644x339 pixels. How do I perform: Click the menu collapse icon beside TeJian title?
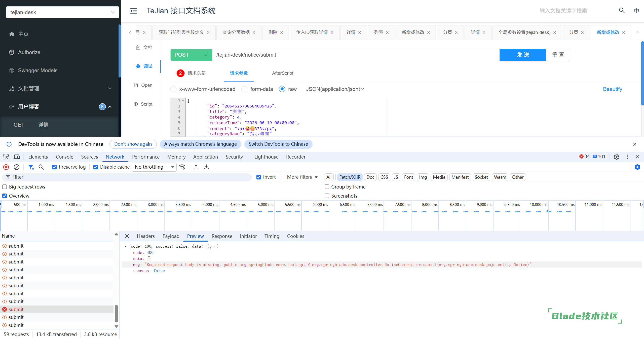133,11
